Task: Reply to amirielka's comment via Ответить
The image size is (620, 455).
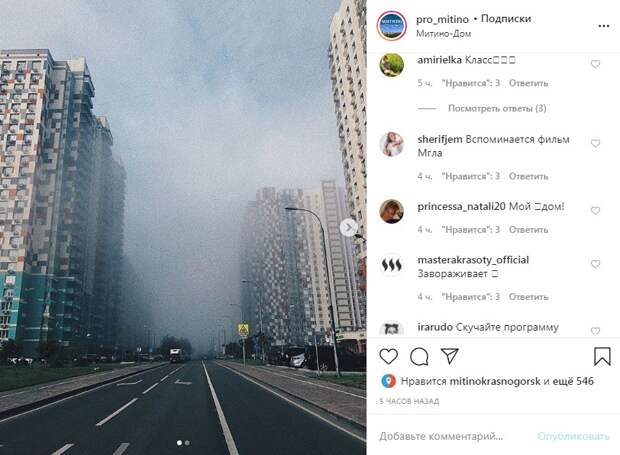Action: coord(528,83)
